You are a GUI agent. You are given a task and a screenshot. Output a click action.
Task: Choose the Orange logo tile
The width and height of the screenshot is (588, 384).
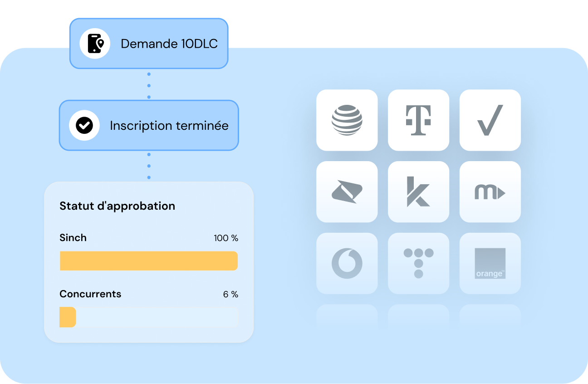click(490, 264)
